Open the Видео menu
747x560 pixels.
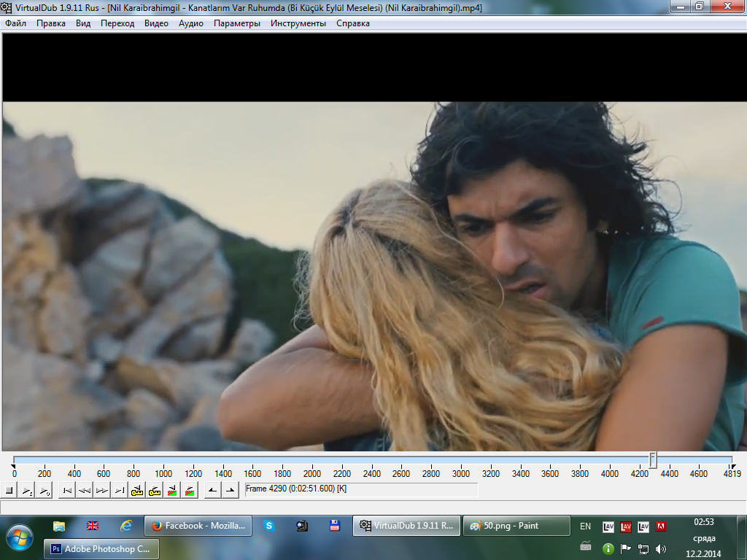point(156,23)
